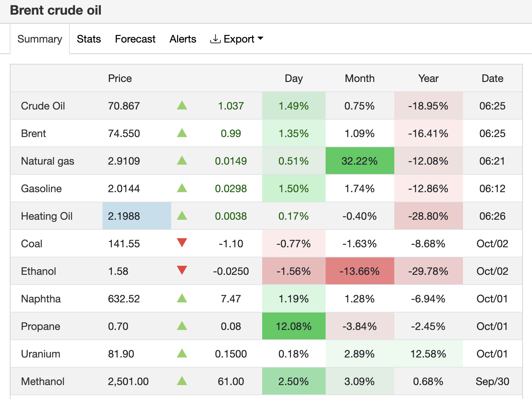Screen dimensions: 532x399
Task: Click Ethanol year change -29.78%
Action: (428, 271)
